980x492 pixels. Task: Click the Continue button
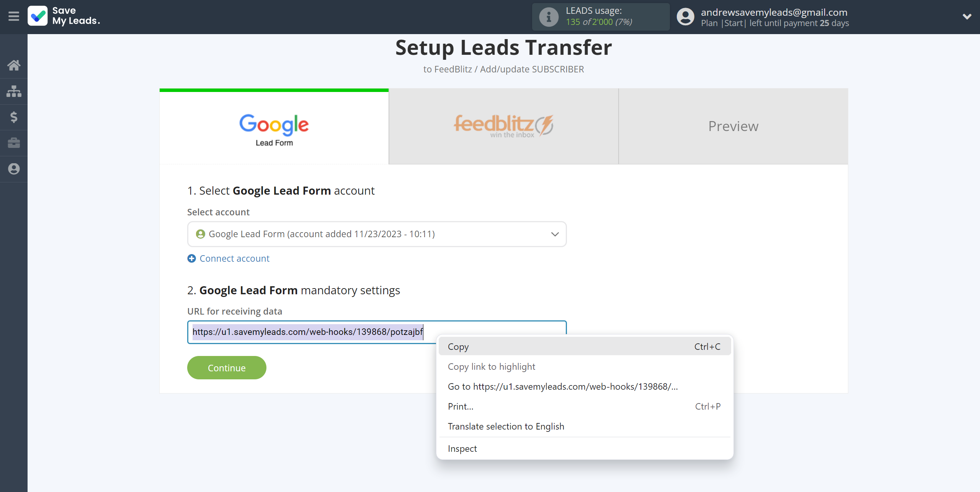[x=227, y=367]
